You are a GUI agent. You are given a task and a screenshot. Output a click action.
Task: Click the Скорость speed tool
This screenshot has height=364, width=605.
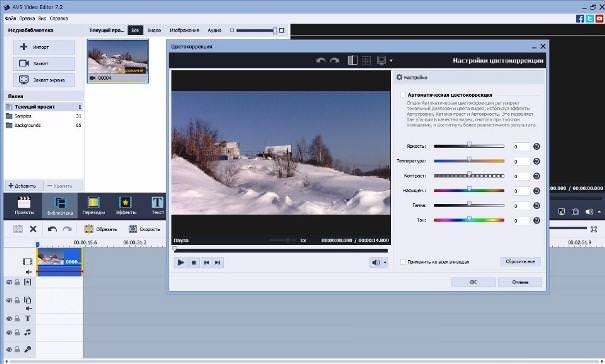[144, 229]
